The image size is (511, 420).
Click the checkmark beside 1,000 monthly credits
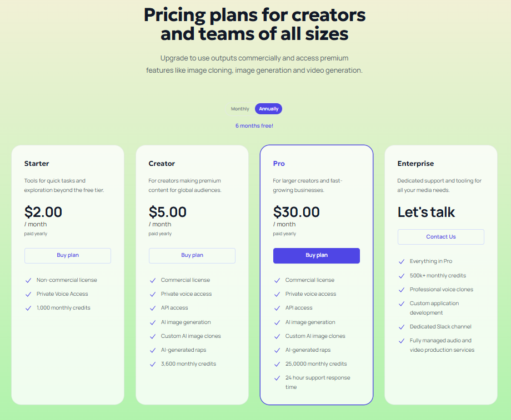pyautogui.click(x=28, y=307)
